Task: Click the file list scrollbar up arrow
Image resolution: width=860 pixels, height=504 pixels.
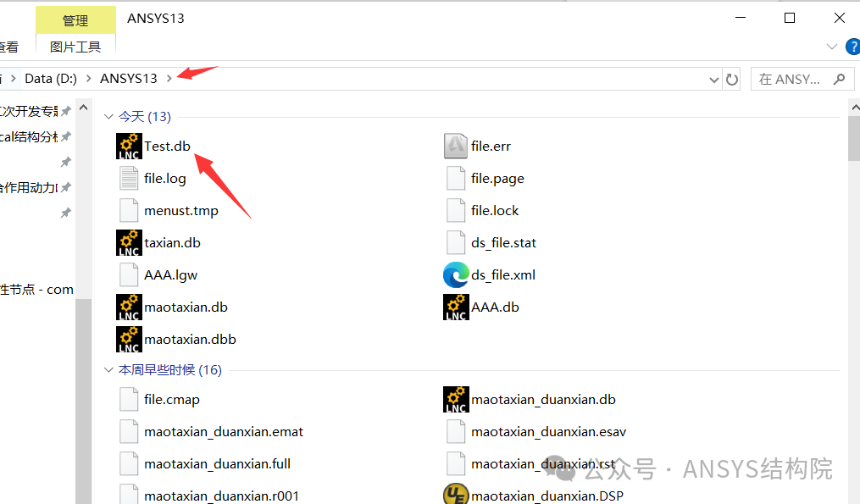Action: tap(855, 108)
